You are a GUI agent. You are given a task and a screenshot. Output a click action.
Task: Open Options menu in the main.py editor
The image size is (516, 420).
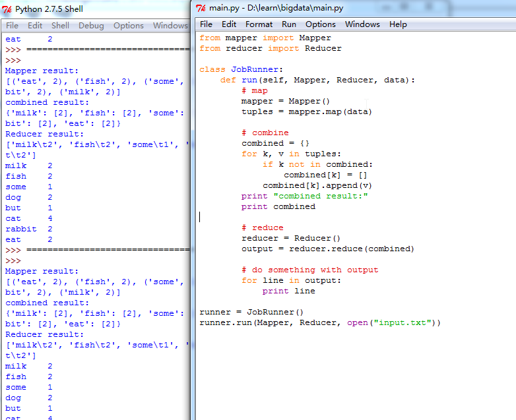[321, 24]
